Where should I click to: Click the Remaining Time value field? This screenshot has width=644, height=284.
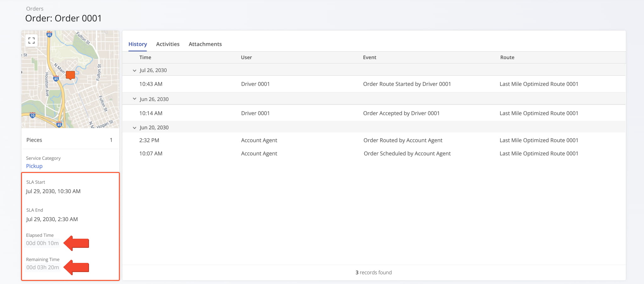click(x=42, y=267)
